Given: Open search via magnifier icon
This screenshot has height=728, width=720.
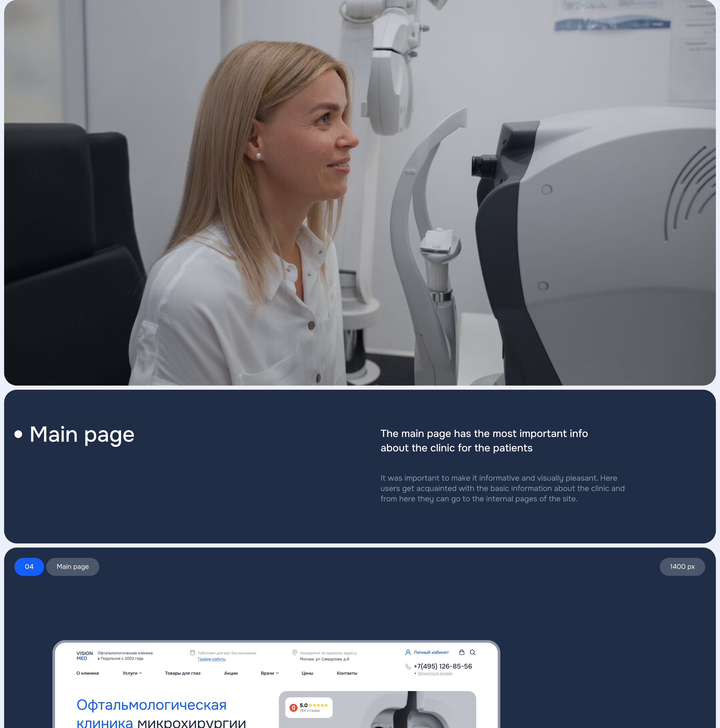Looking at the screenshot, I should pyautogui.click(x=472, y=652).
